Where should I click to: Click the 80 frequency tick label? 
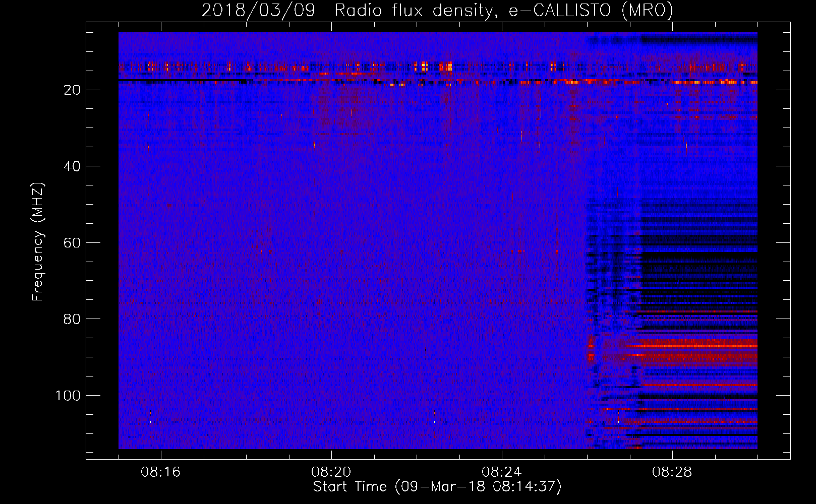[x=72, y=319]
